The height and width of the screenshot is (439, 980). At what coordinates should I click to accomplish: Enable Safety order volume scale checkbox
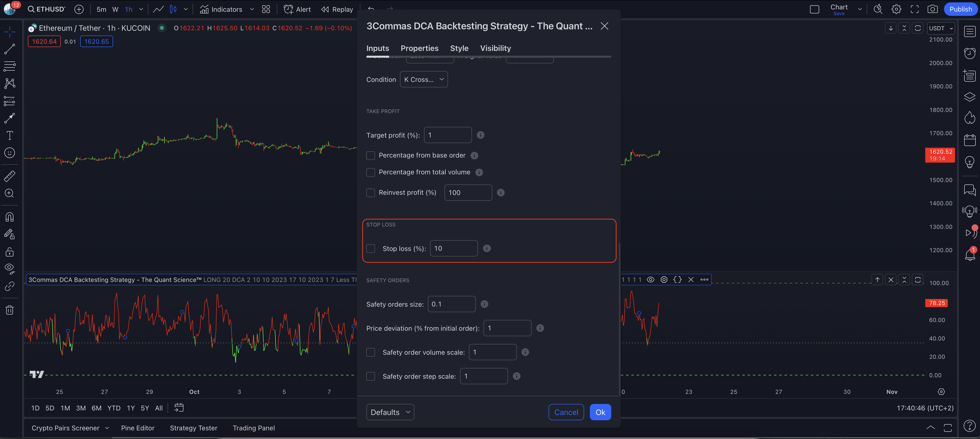pos(370,352)
